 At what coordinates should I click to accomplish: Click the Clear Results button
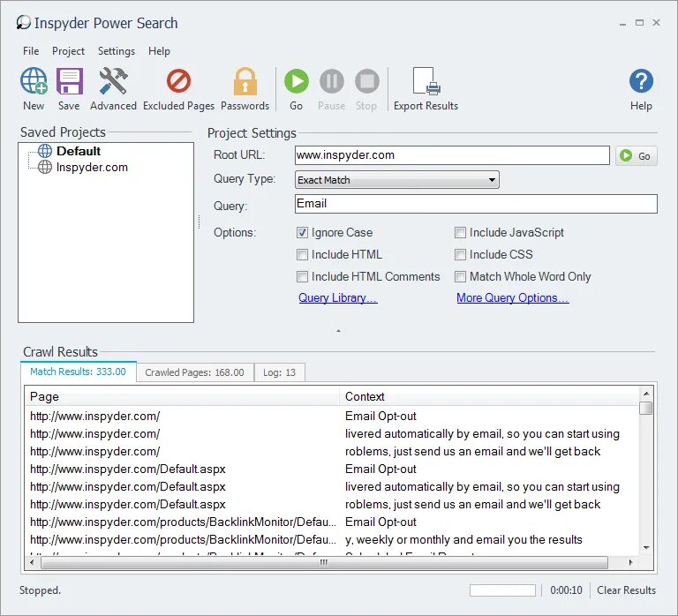coord(626,590)
